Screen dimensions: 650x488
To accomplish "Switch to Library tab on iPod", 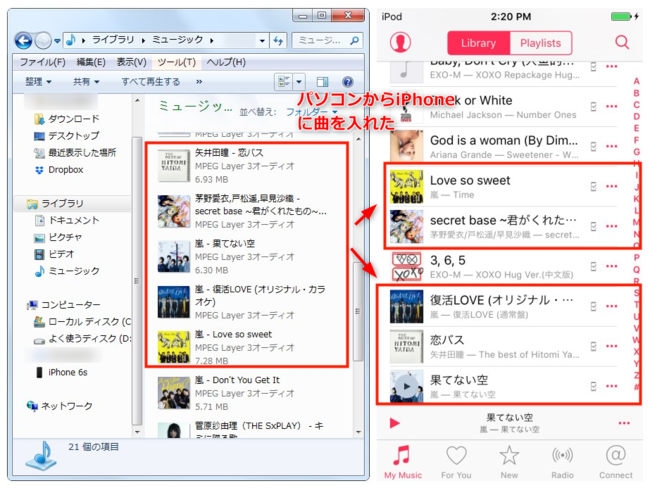I will (478, 43).
